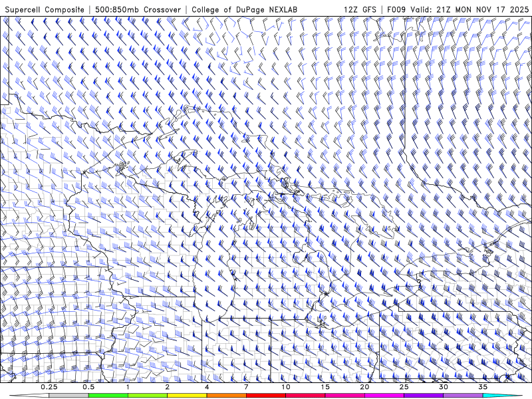Click the legend value 7
This screenshot has width=532, height=399.
click(246, 387)
